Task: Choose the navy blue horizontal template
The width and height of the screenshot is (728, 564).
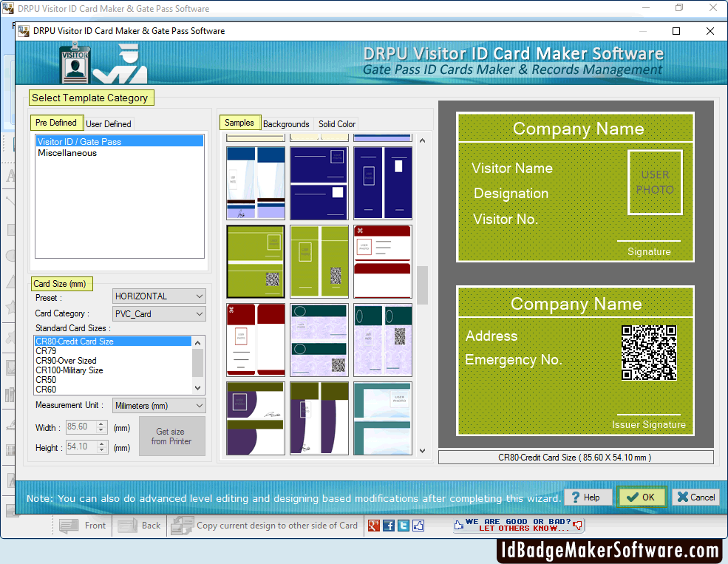Action: [319, 183]
